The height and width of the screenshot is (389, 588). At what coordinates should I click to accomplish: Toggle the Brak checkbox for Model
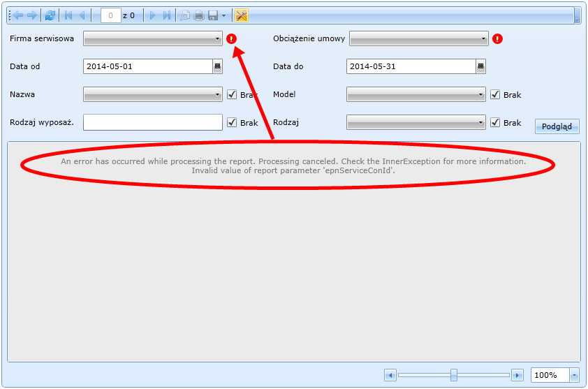click(x=495, y=94)
